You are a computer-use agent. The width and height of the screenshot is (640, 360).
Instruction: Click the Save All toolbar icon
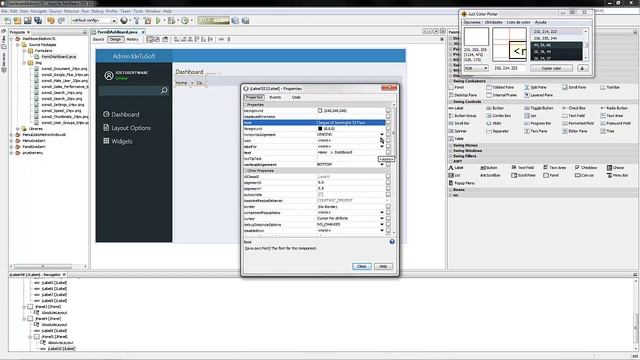(38, 20)
